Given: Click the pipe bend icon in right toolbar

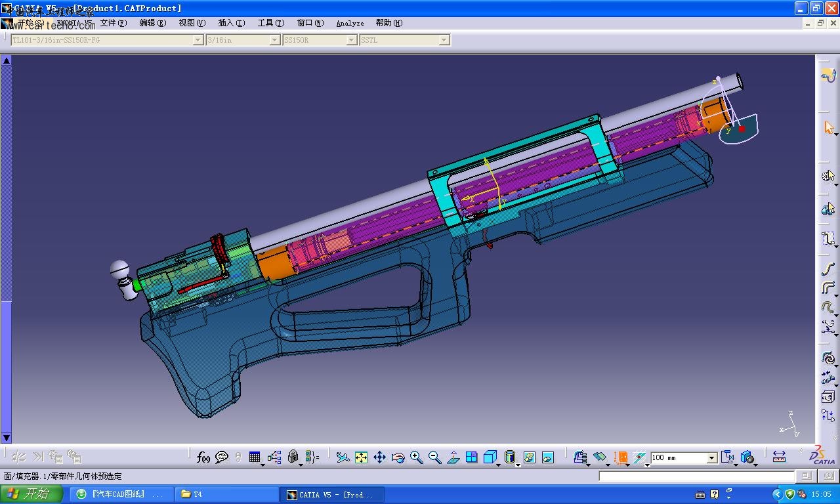Looking at the screenshot, I should 828,288.
